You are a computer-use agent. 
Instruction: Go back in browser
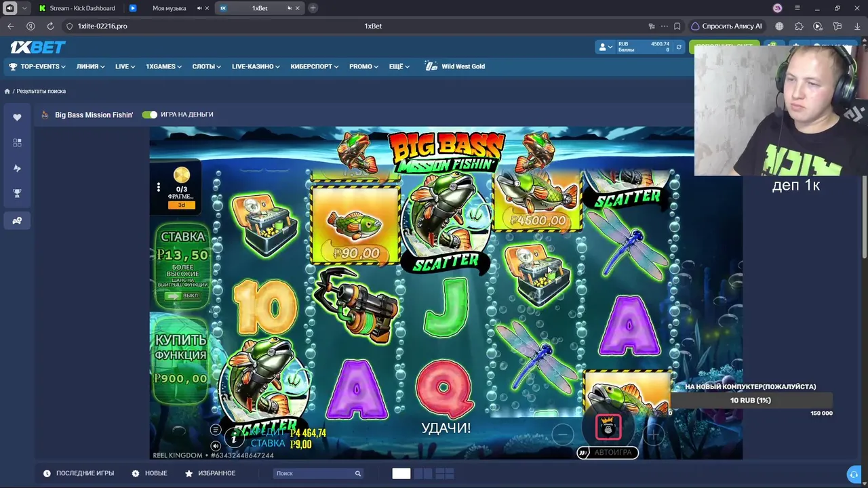(x=11, y=26)
